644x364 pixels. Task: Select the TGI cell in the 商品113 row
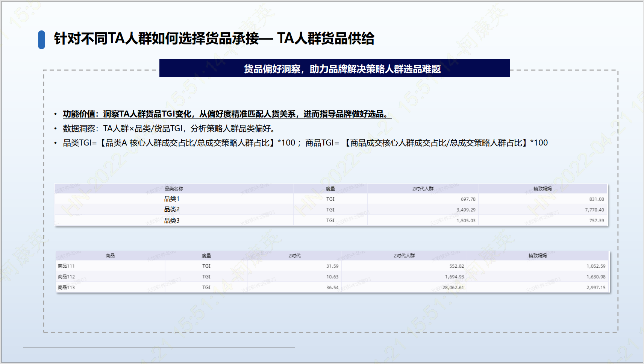(206, 288)
